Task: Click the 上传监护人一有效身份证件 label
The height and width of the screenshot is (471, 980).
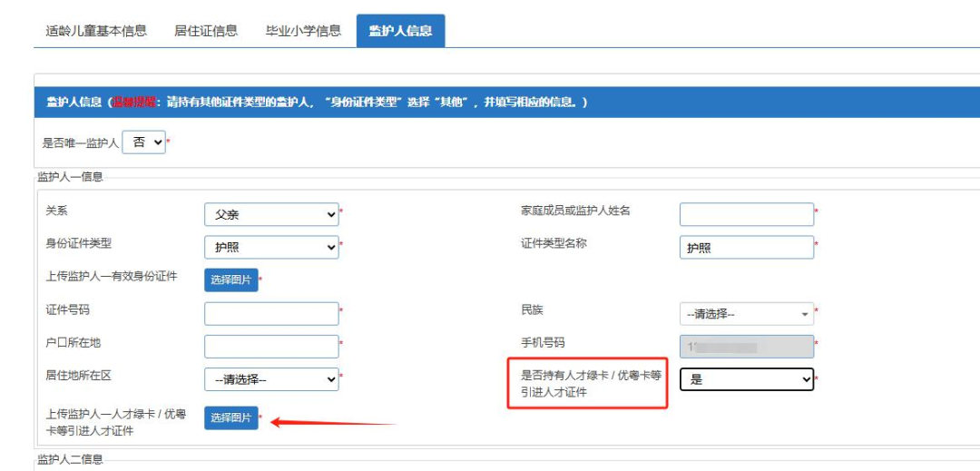Action: pos(112,277)
